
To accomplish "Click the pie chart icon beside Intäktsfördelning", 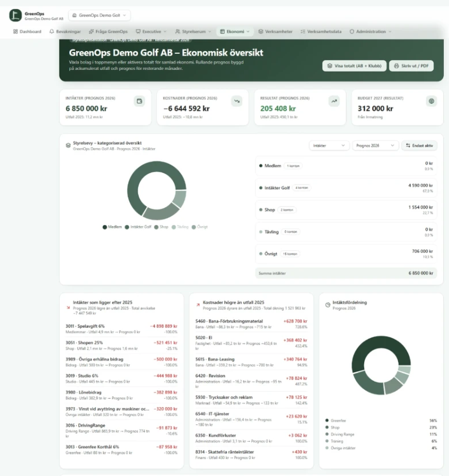I will pos(328,305).
